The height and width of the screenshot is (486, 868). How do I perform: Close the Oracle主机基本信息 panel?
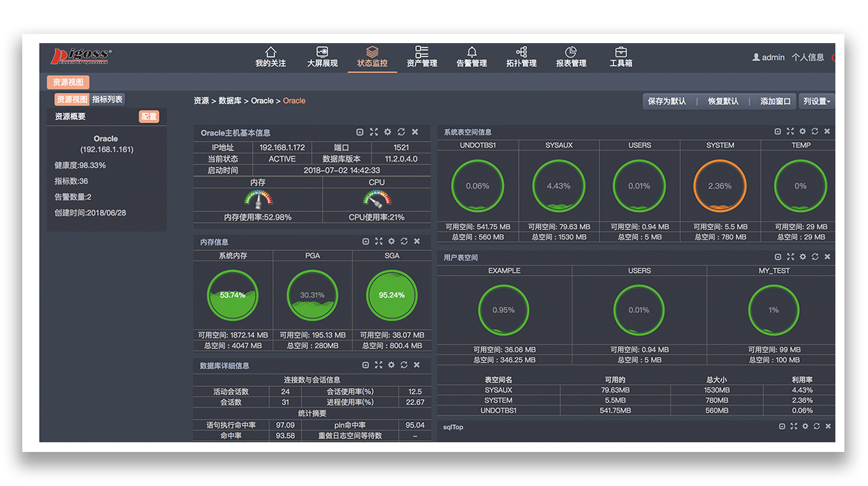[x=415, y=132]
